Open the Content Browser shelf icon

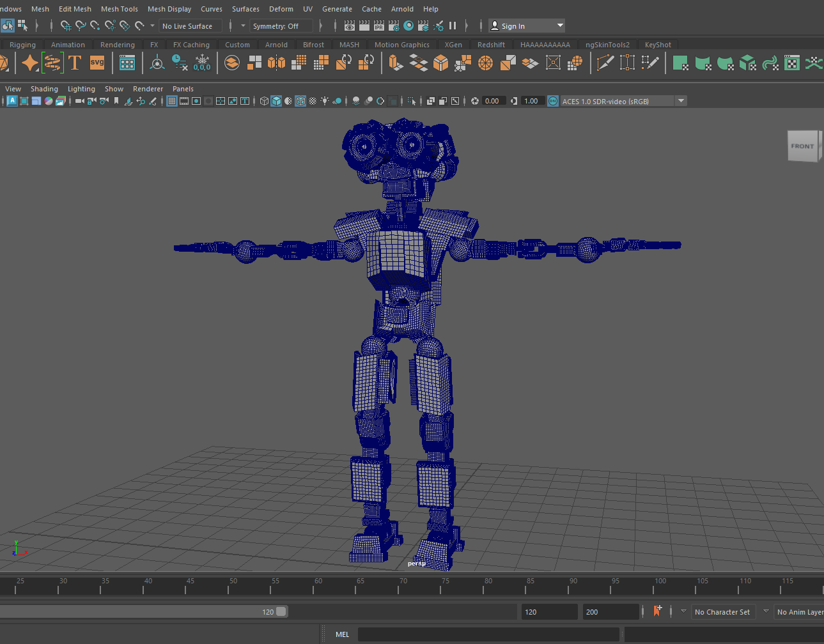tap(127, 63)
